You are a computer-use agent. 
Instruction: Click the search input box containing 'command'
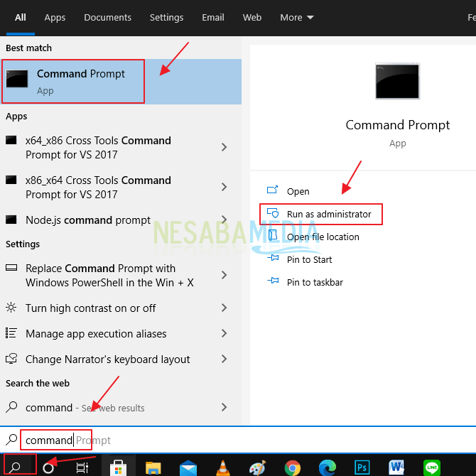(213, 440)
